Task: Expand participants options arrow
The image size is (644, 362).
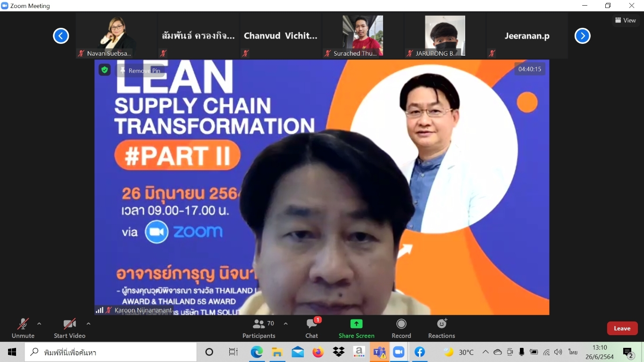Action: (x=285, y=324)
